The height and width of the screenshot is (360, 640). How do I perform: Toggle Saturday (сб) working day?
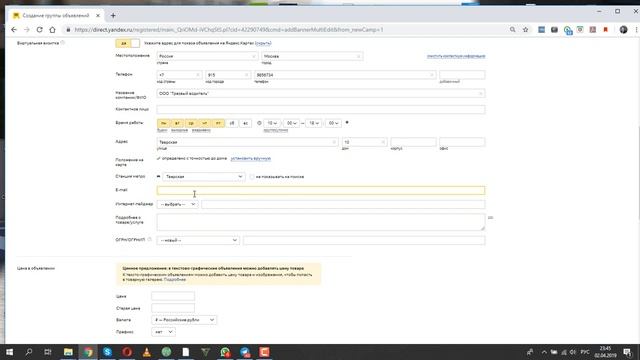click(x=232, y=123)
